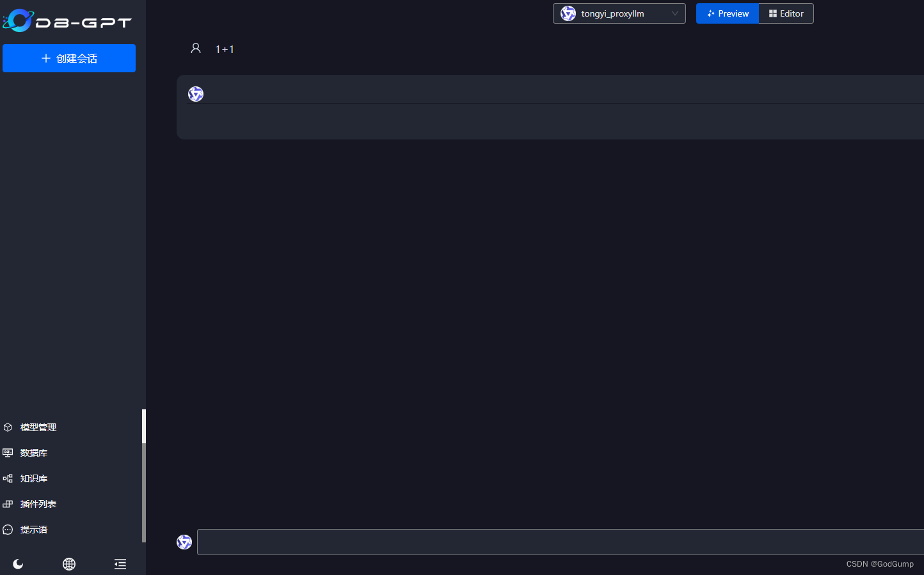Toggle dark mode with moon icon
The width and height of the screenshot is (924, 575).
(x=18, y=564)
